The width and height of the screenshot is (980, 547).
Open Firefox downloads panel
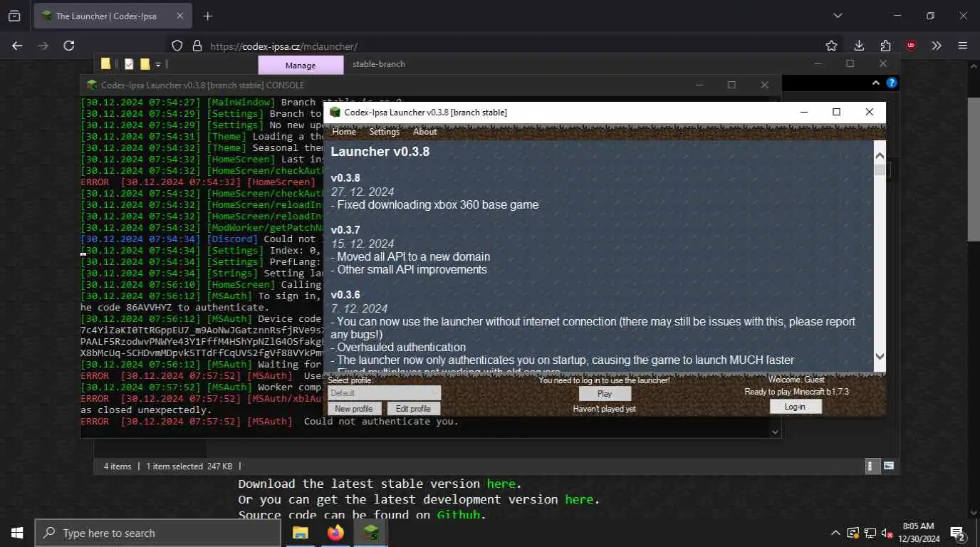point(859,46)
